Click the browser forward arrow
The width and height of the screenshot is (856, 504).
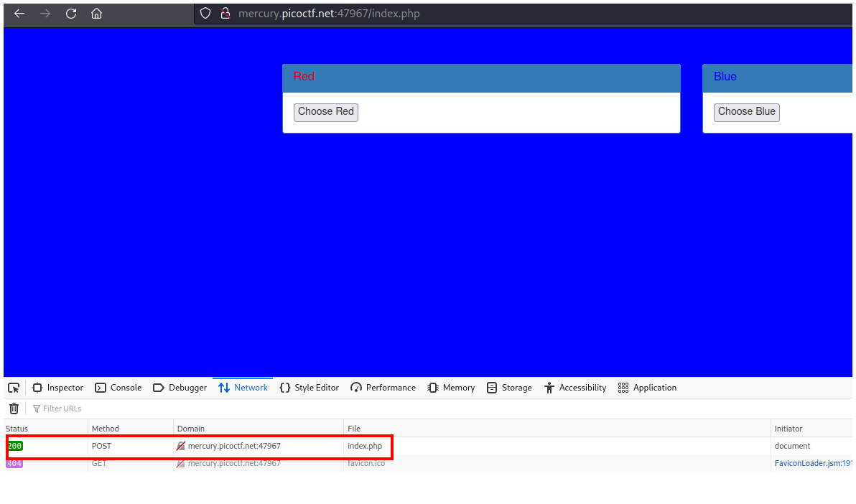(45, 14)
